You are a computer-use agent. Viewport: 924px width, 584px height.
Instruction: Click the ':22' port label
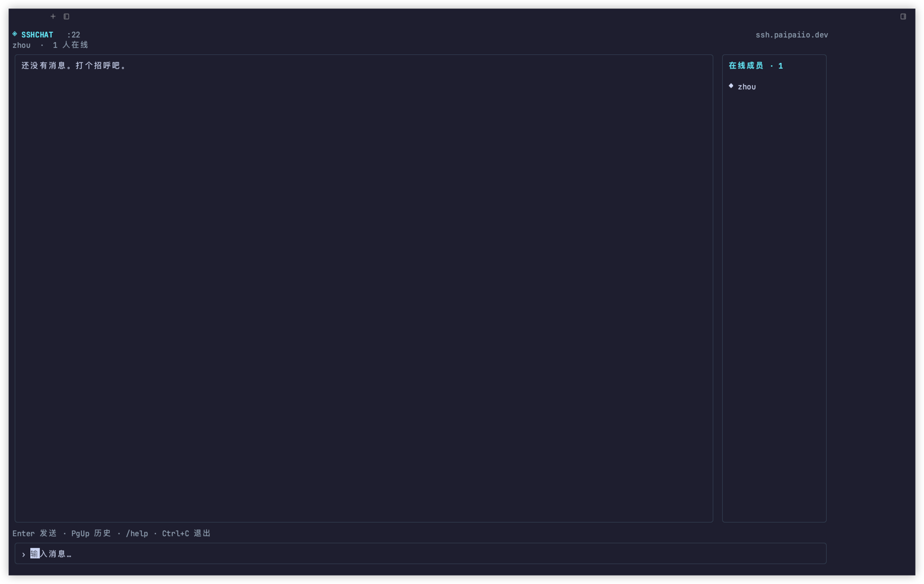(73, 35)
